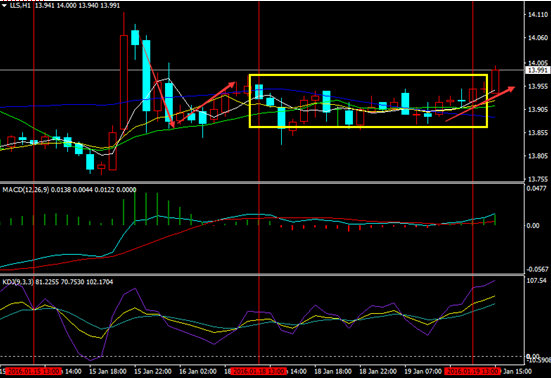Click the MACD(12,26,9) indicator label

(26, 190)
